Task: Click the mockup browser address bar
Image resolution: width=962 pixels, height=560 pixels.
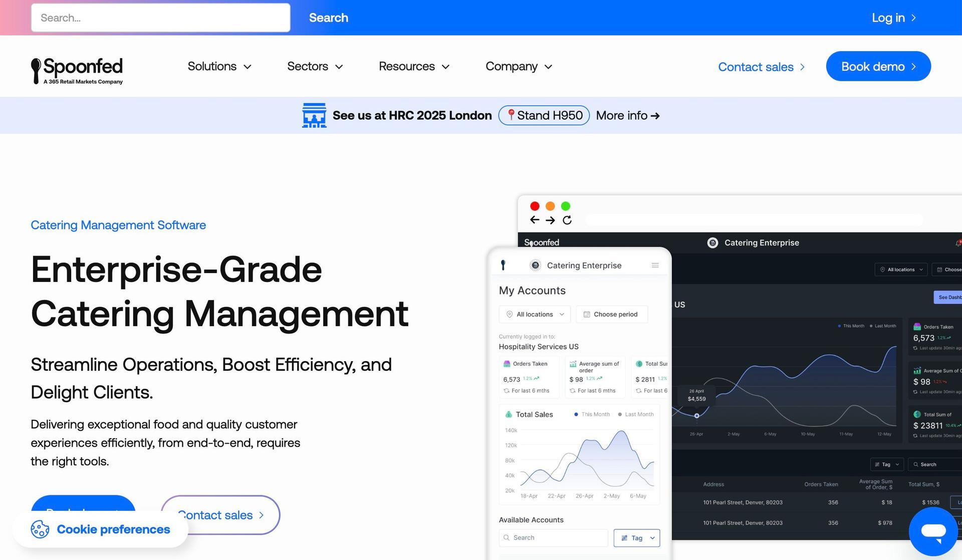Action: [x=754, y=220]
